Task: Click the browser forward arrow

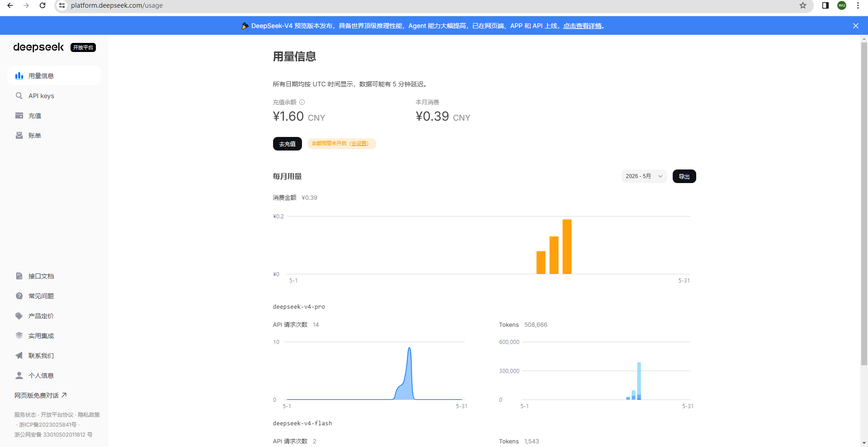Action: [26, 5]
